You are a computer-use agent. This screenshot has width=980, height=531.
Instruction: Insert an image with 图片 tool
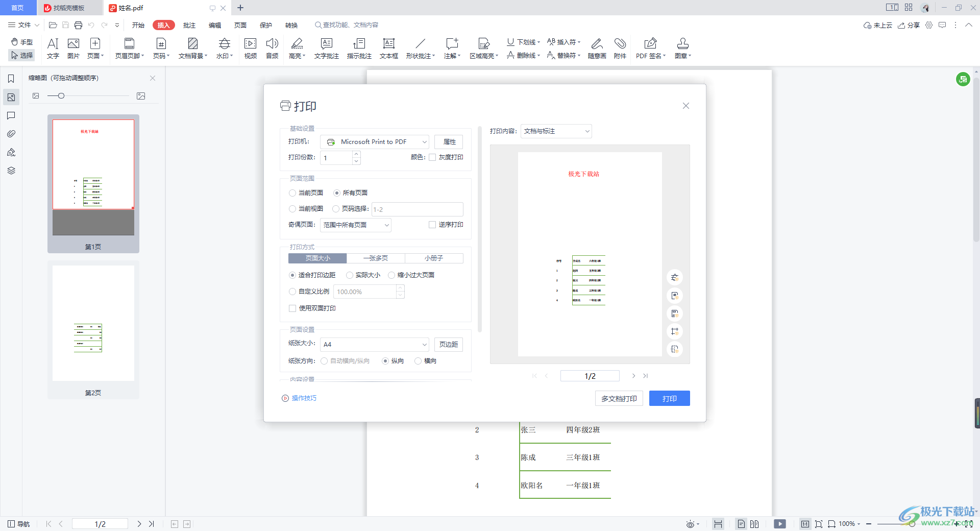click(x=73, y=49)
